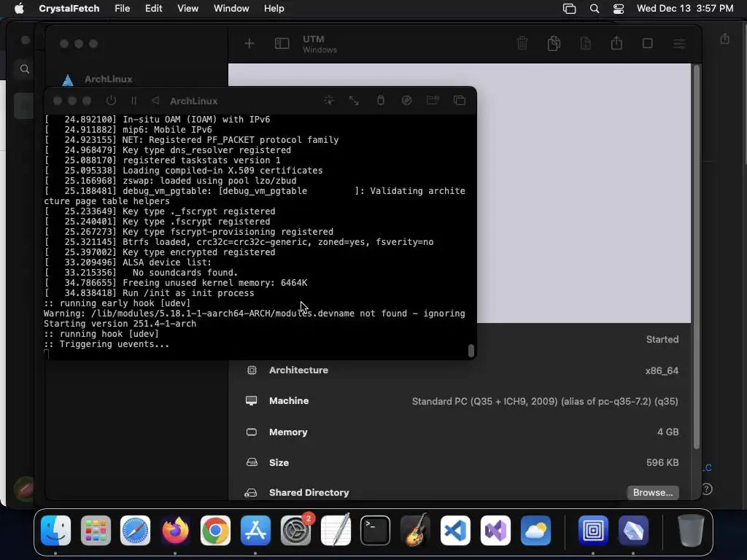Open Control Center in menu bar
This screenshot has height=560, width=747.
pyautogui.click(x=619, y=9)
